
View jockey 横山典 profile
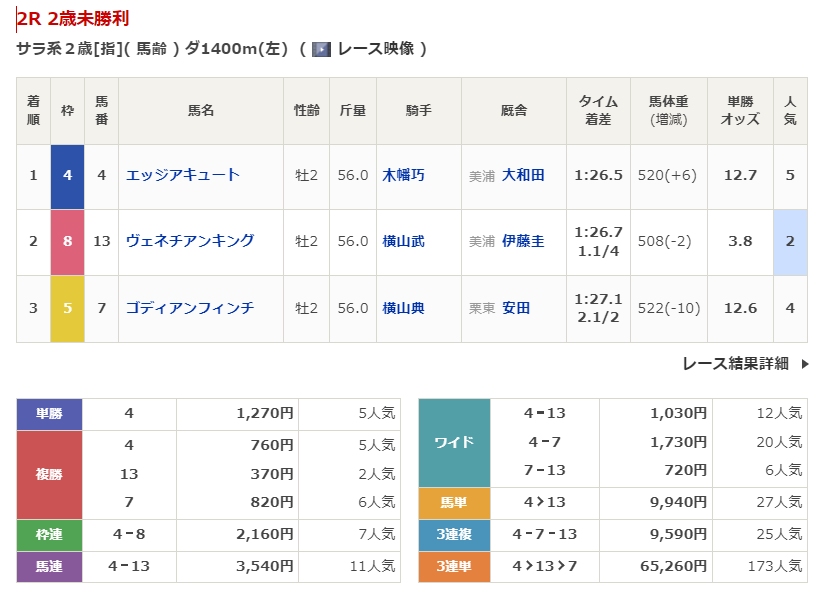pyautogui.click(x=404, y=308)
